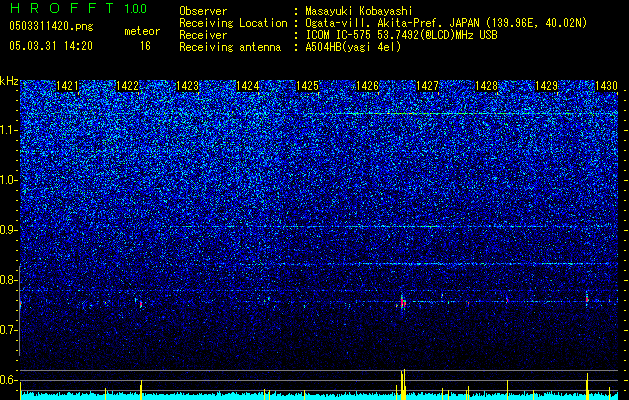629x400 pixels.
Task: Select the file name 0503311420.png
Action: [x=51, y=26]
